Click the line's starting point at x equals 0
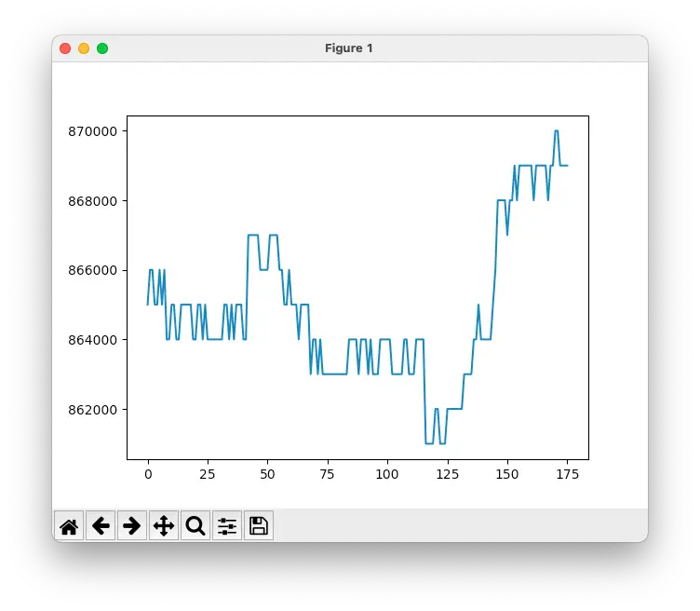Viewport: 700px width, 611px height. (x=148, y=305)
